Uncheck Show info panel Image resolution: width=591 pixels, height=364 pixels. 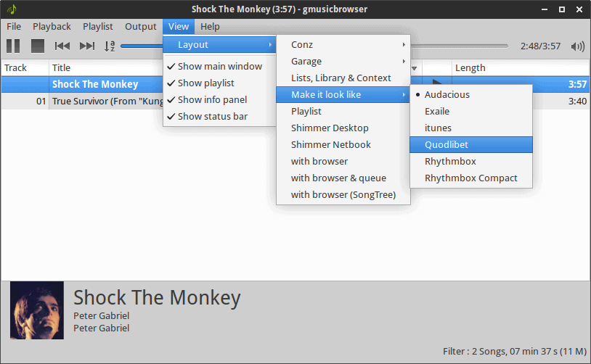click(219, 100)
